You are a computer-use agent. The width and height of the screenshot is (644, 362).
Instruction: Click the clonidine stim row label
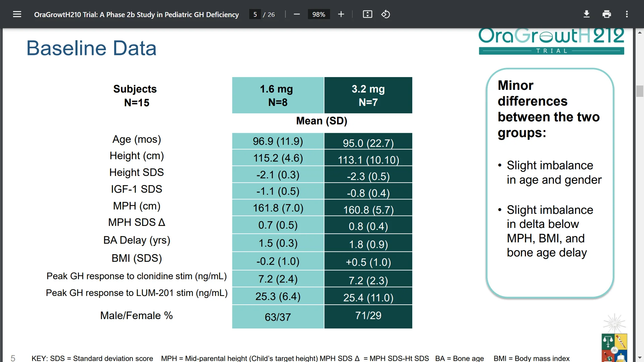[137, 276]
